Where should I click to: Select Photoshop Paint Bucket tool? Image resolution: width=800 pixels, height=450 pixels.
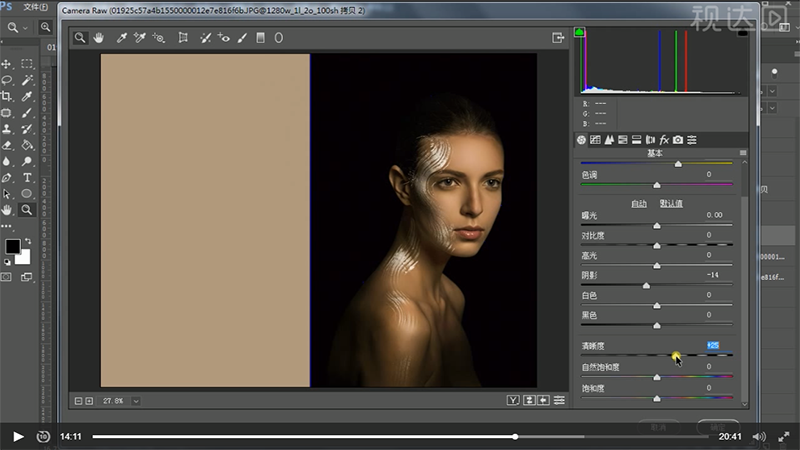click(x=27, y=145)
